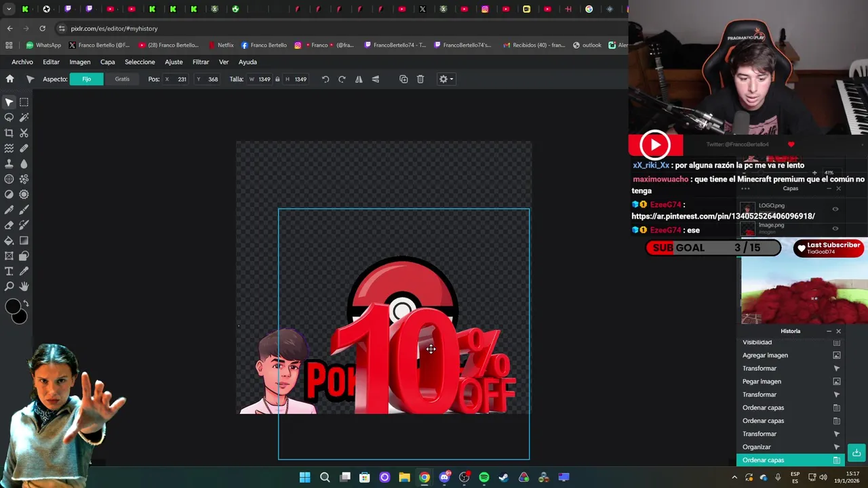Open the Filtrar menu
Screen dimensions: 868x488
(x=201, y=62)
